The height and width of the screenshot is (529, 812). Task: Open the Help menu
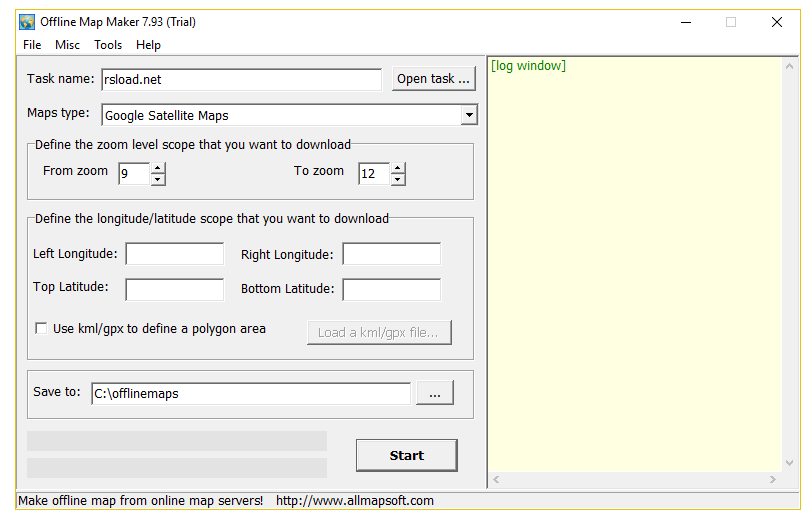(148, 45)
